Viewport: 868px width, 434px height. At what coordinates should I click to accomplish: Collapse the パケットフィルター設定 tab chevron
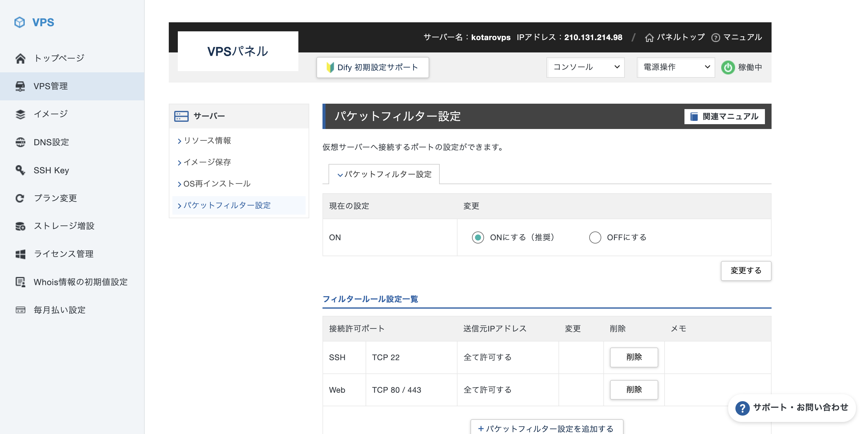[x=340, y=175]
